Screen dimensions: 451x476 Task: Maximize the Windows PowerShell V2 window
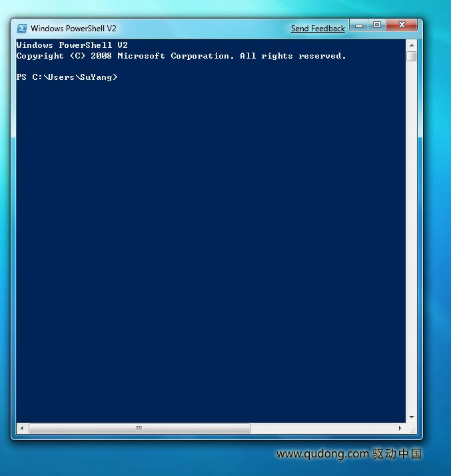(377, 25)
